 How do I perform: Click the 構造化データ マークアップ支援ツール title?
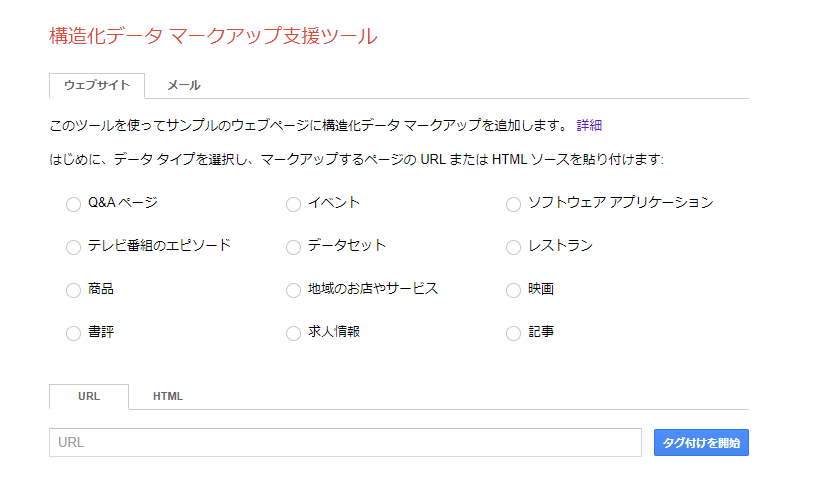click(x=213, y=37)
